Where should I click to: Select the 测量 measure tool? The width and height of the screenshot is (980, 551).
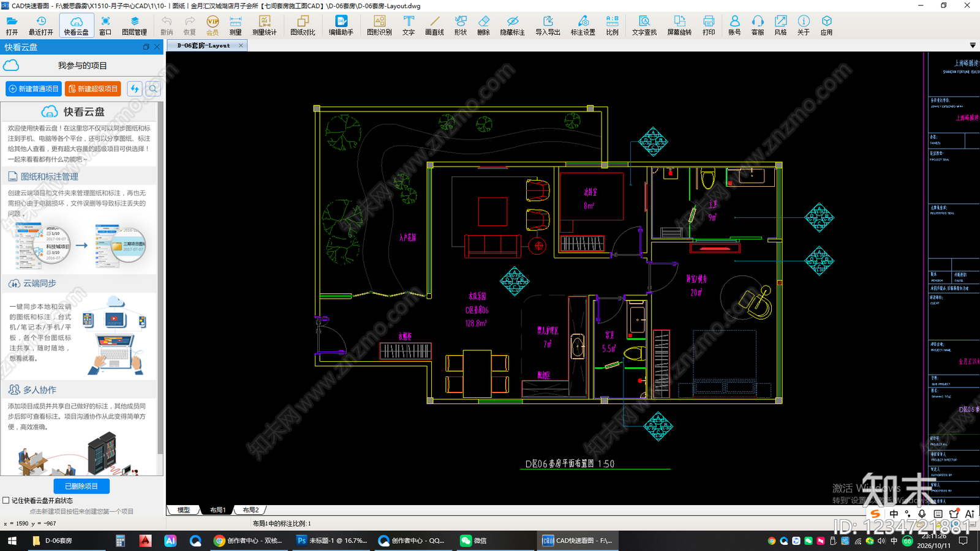click(x=235, y=26)
